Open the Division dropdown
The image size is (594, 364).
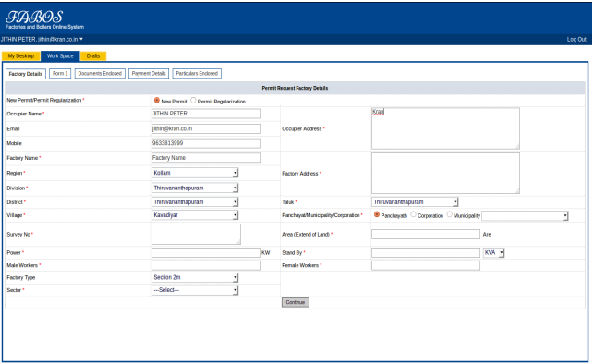click(x=195, y=188)
